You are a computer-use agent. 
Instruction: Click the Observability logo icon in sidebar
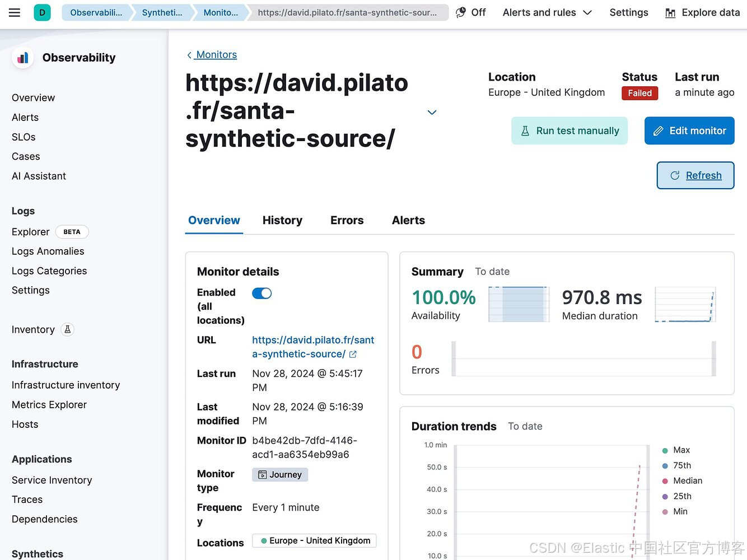pyautogui.click(x=23, y=58)
